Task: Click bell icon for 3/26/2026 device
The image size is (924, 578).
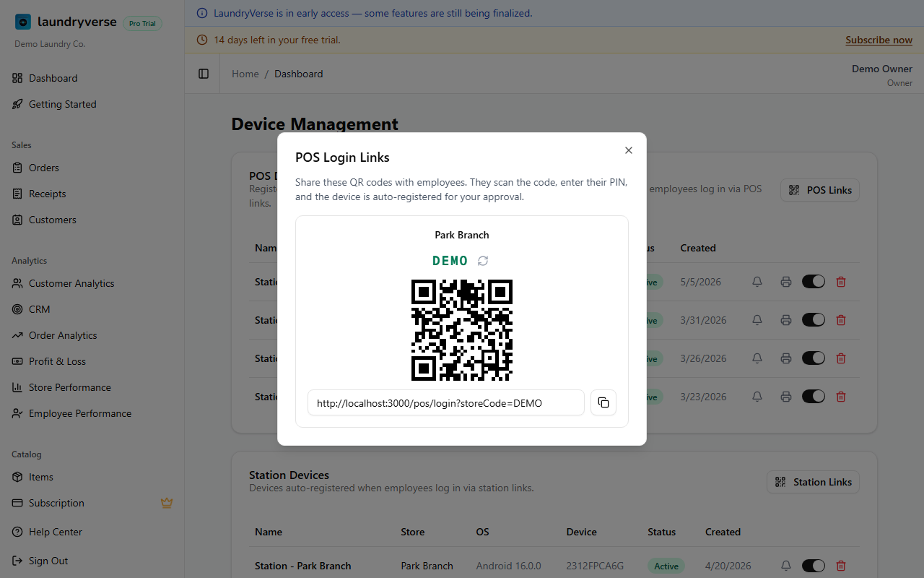Action: coord(757,358)
